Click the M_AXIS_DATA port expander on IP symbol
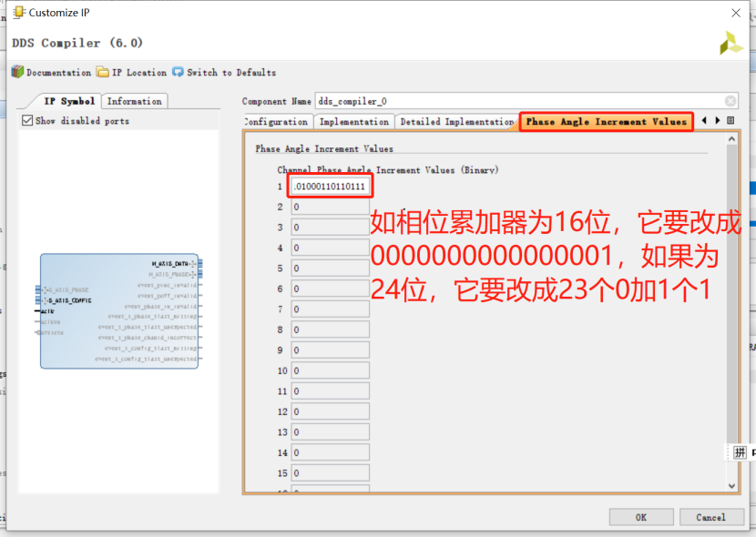756x537 pixels. tap(194, 263)
